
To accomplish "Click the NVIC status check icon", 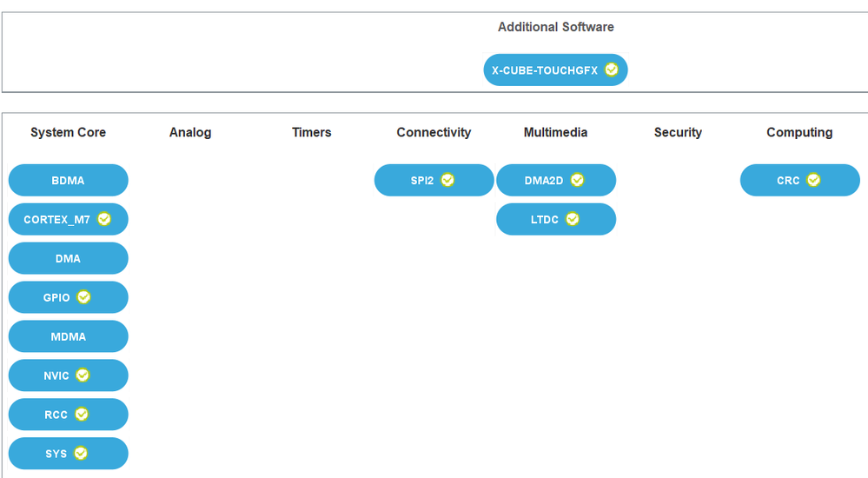I will pyautogui.click(x=83, y=375).
